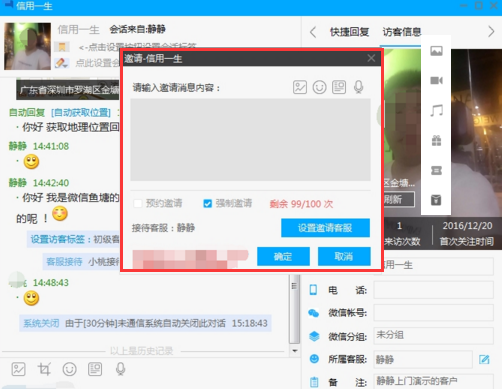Image resolution: width=504 pixels, height=389 pixels.
Task: Click microphone icon in bottom chat toolbar
Action: point(120,369)
